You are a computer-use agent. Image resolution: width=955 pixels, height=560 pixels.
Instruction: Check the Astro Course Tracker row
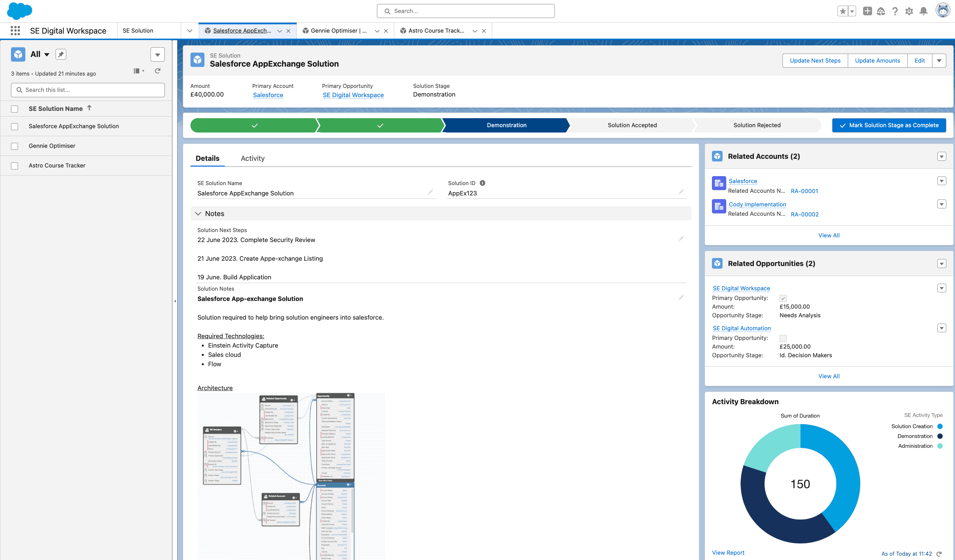point(14,166)
